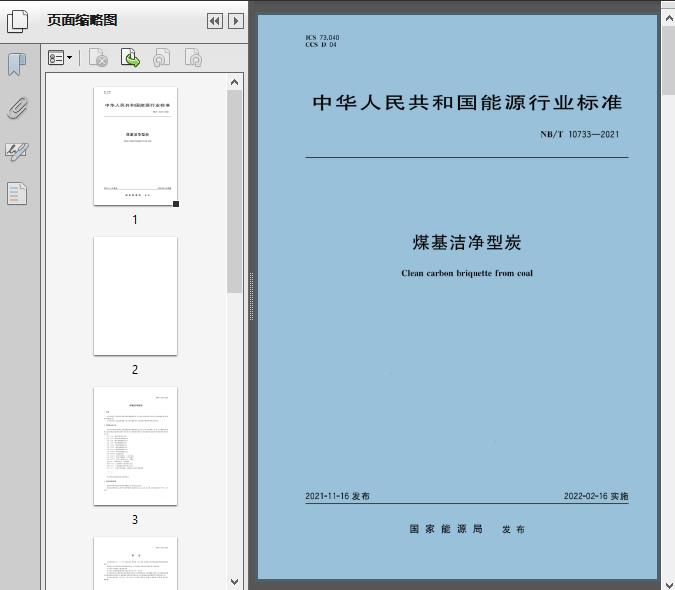675x590 pixels.
Task: Rotate page clockwise icon
Action: [193, 58]
